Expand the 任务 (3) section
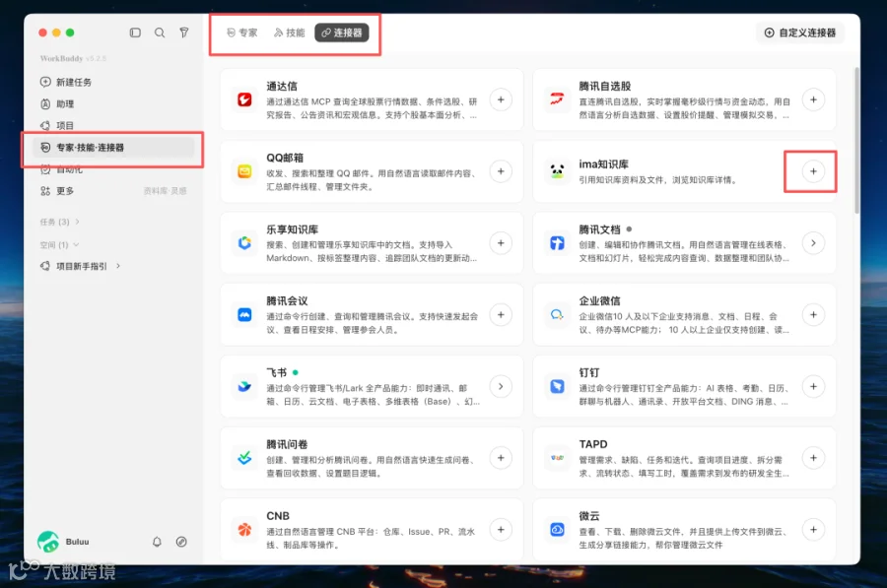Image resolution: width=887 pixels, height=588 pixels. [59, 222]
